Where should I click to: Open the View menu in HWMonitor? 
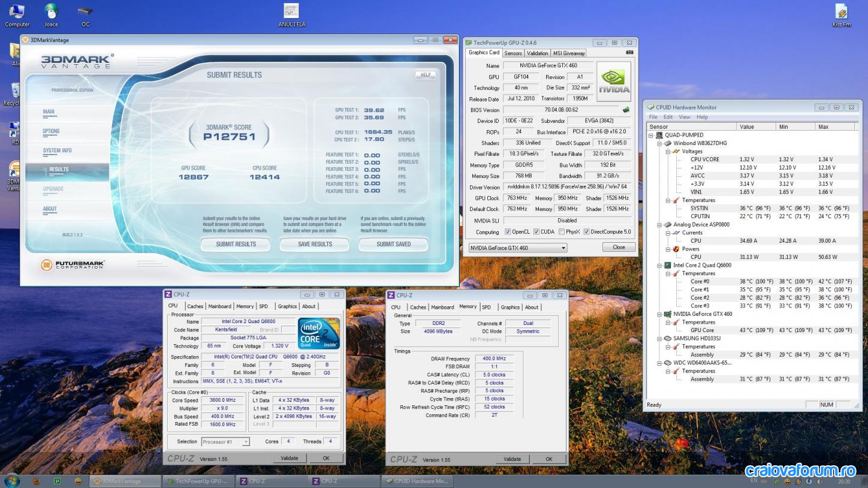tap(684, 117)
